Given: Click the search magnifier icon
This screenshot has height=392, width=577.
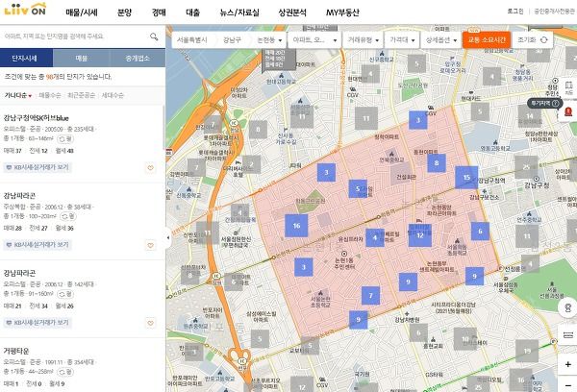Looking at the screenshot, I should click(154, 37).
